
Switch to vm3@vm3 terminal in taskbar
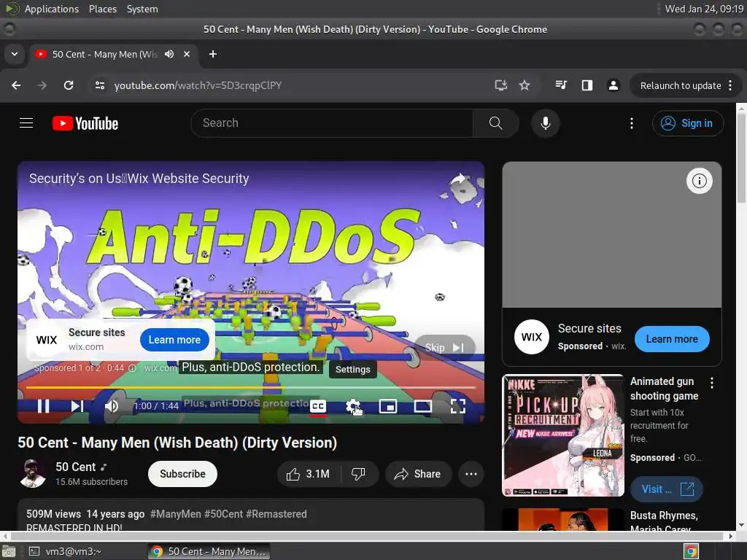click(x=65, y=551)
